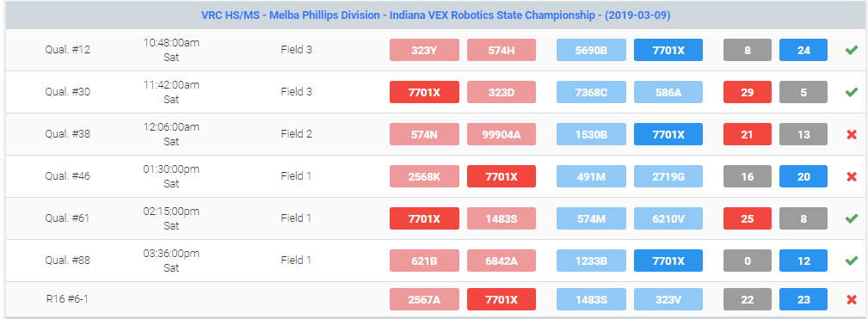Click the R16 #6-1 match label
The height and width of the screenshot is (319, 868).
[x=68, y=299]
